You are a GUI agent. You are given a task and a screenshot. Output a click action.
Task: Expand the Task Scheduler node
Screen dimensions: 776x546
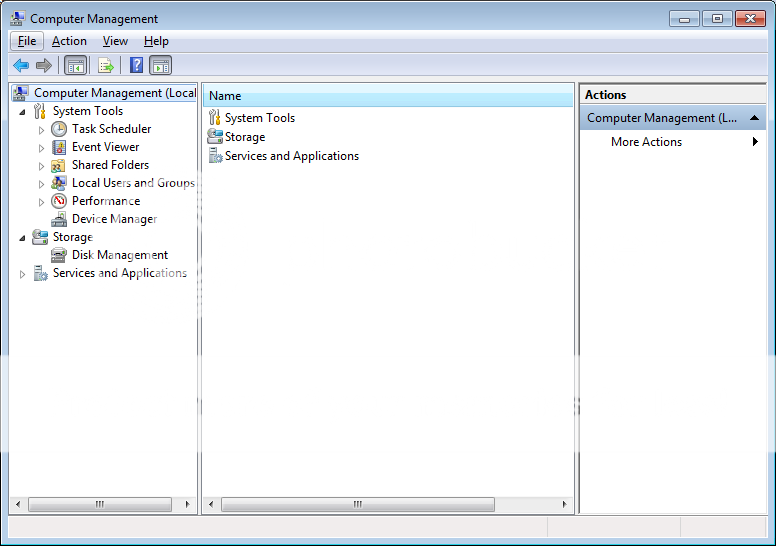click(x=42, y=130)
